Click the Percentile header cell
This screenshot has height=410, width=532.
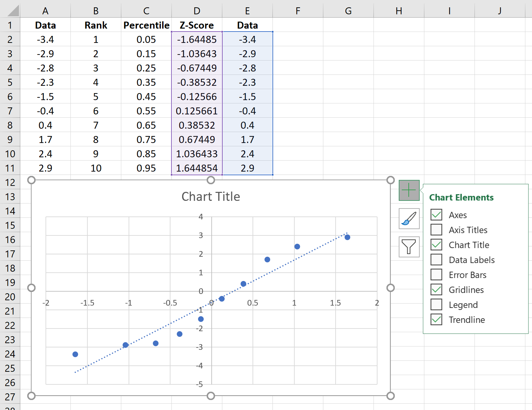tap(146, 25)
